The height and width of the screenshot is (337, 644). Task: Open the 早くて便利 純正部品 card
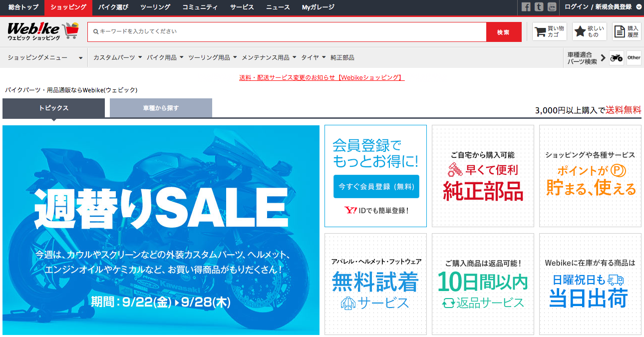(483, 176)
